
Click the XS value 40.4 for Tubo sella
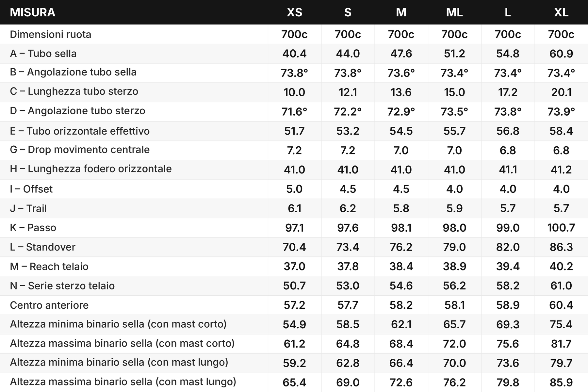pyautogui.click(x=294, y=54)
